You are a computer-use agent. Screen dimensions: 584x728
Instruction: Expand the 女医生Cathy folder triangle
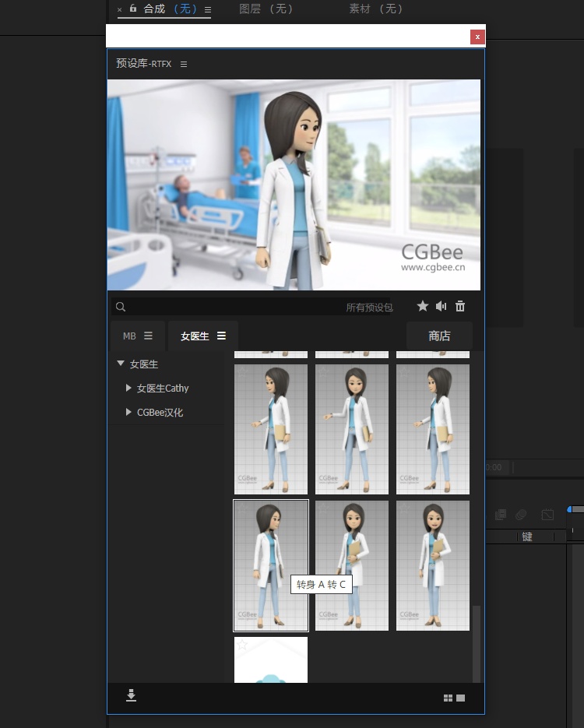(128, 388)
